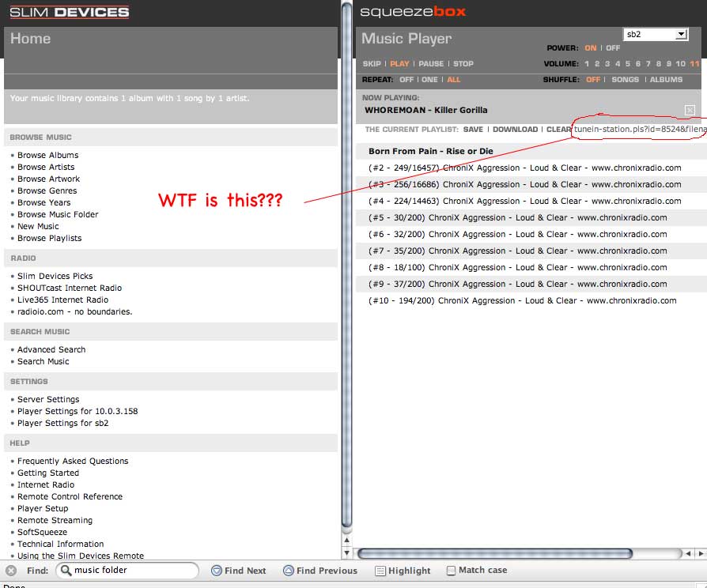Click the Find Previous arrow icon
The image size is (707, 588).
click(x=289, y=571)
